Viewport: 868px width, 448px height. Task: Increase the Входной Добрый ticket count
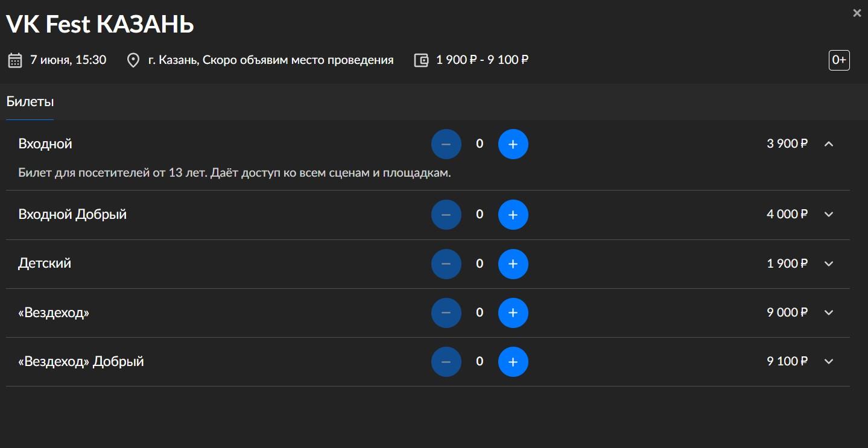513,215
